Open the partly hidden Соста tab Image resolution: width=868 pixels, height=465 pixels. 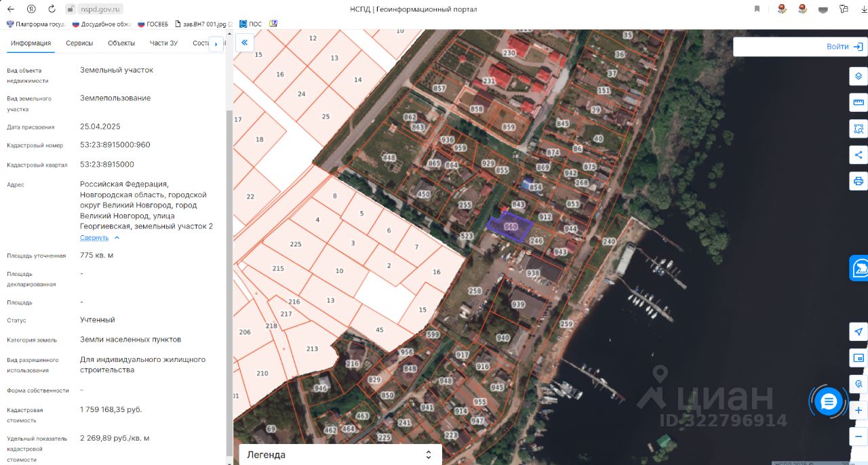click(x=201, y=43)
